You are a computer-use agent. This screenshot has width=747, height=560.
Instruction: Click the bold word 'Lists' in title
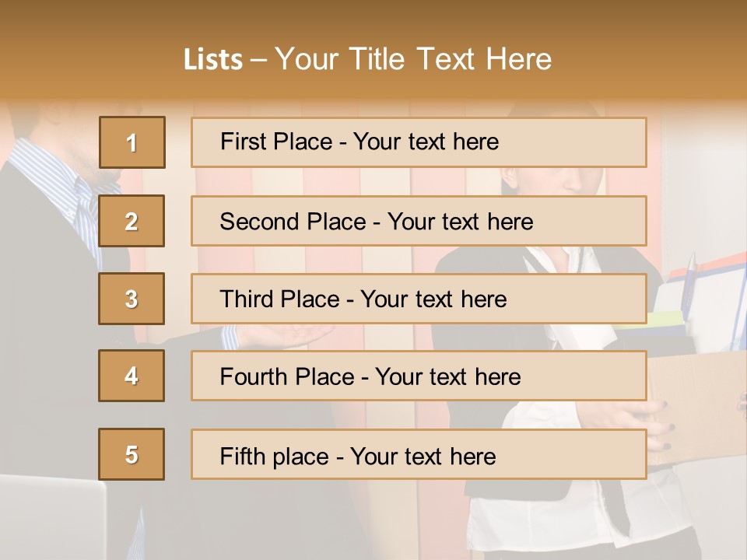point(213,59)
